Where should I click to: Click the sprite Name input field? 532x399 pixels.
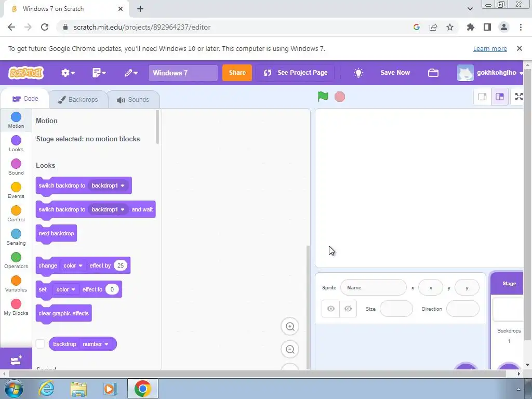[x=373, y=288]
